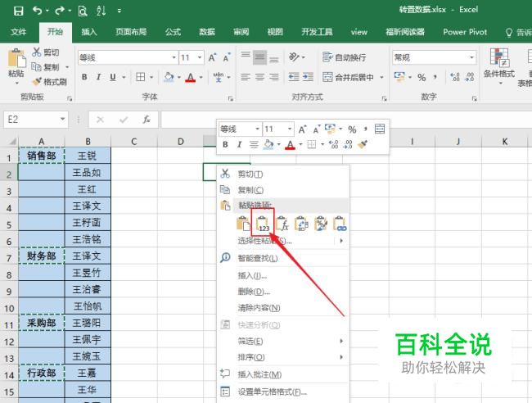The width and height of the screenshot is (532, 403).
Task: Click the Name Box showing E2
Action: coord(31,119)
